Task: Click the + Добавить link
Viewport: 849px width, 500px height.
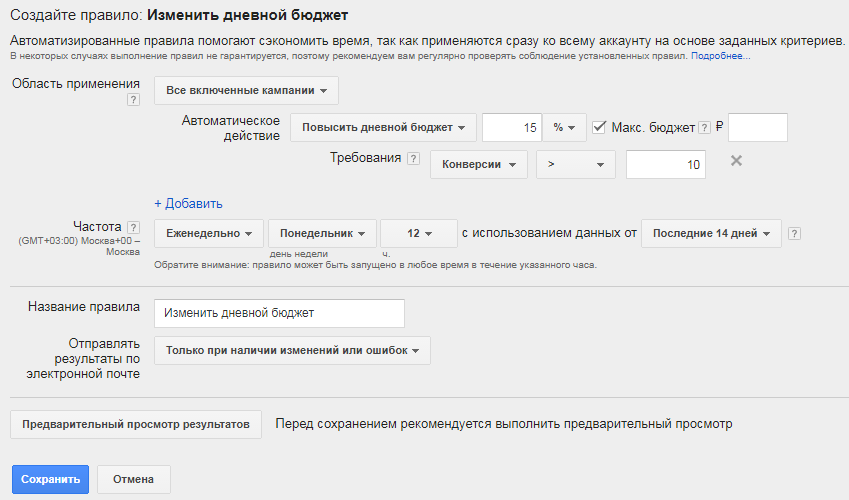Action: (x=188, y=203)
